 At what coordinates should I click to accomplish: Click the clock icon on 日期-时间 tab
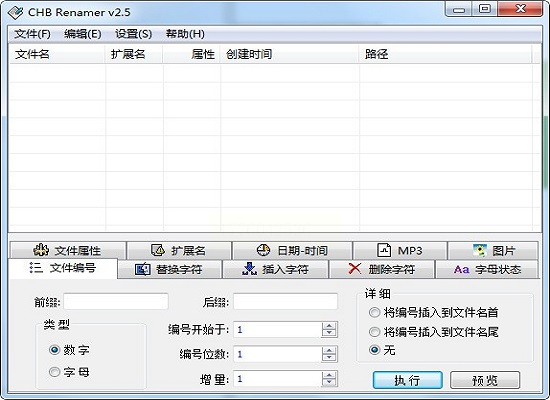pos(263,250)
